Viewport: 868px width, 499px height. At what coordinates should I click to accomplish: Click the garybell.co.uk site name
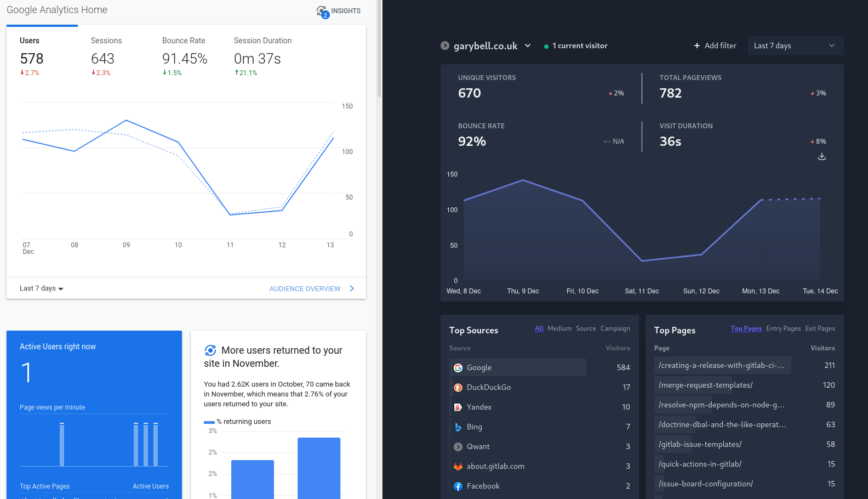pyautogui.click(x=486, y=46)
